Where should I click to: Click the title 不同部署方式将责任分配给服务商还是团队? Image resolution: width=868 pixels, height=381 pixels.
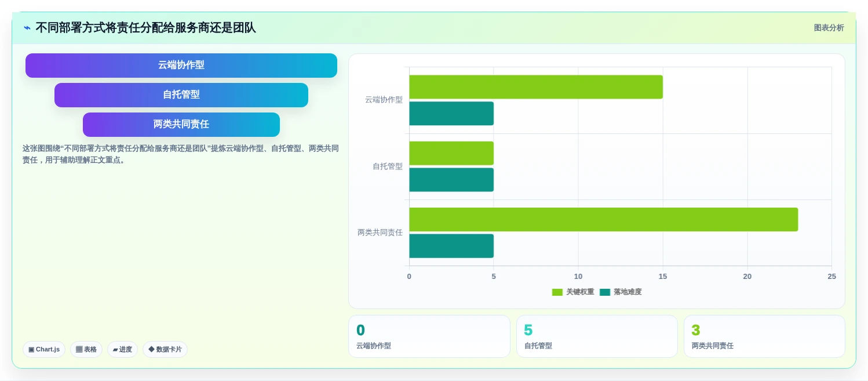(x=145, y=28)
